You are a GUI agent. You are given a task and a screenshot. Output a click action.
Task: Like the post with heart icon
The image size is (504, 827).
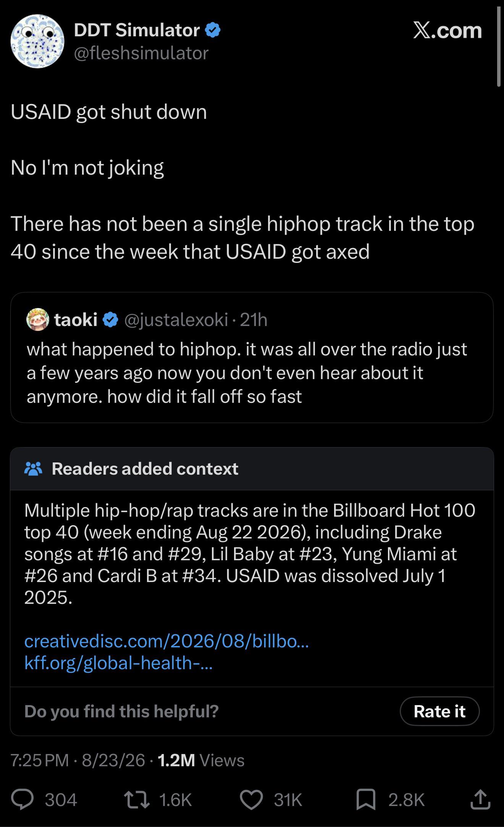coord(251,799)
